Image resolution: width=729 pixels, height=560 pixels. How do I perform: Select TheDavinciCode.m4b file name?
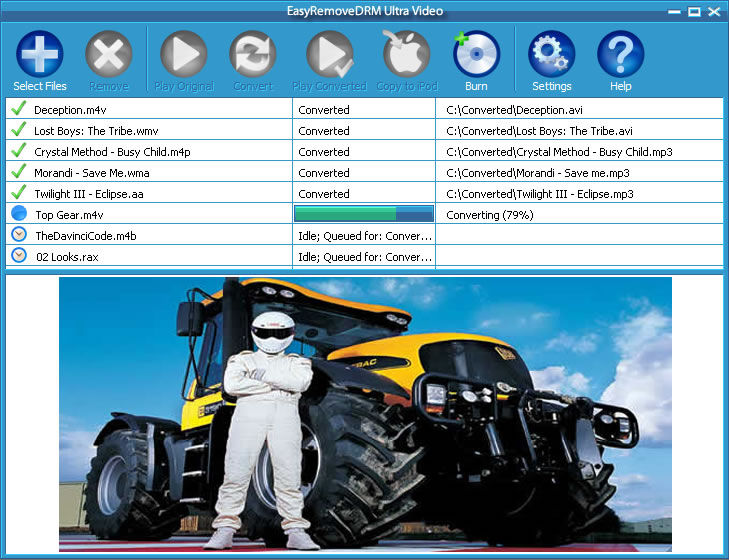pyautogui.click(x=86, y=236)
